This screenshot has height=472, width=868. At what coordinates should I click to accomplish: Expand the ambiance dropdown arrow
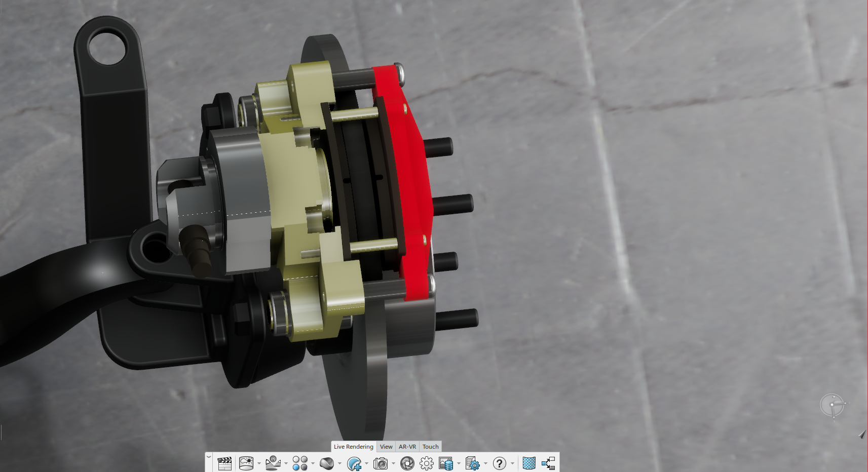pos(259,463)
